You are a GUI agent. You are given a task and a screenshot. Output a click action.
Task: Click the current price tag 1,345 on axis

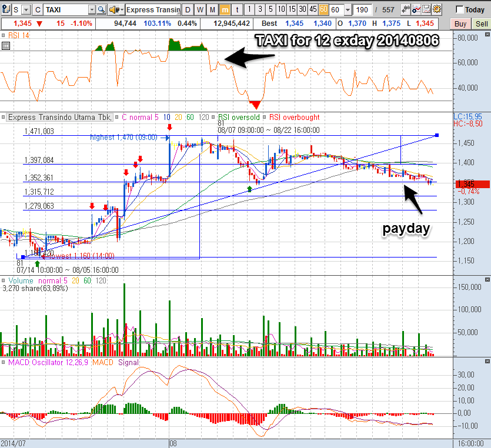[x=473, y=184]
